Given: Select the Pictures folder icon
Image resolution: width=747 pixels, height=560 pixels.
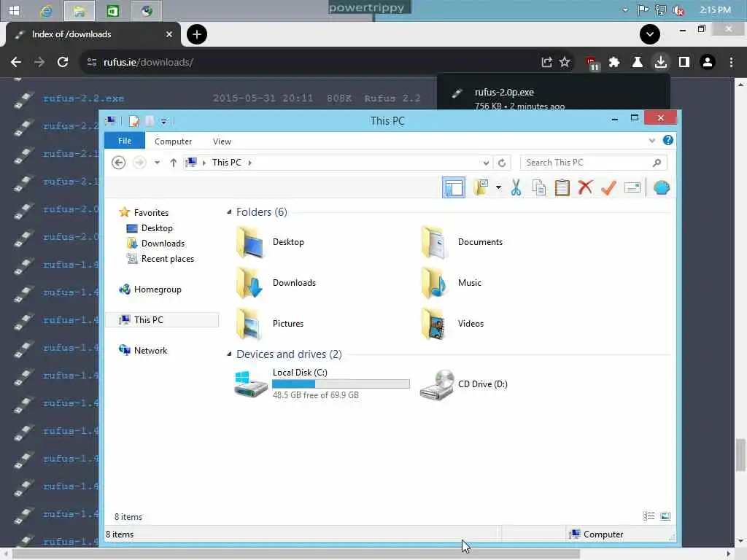Looking at the screenshot, I should [x=250, y=324].
